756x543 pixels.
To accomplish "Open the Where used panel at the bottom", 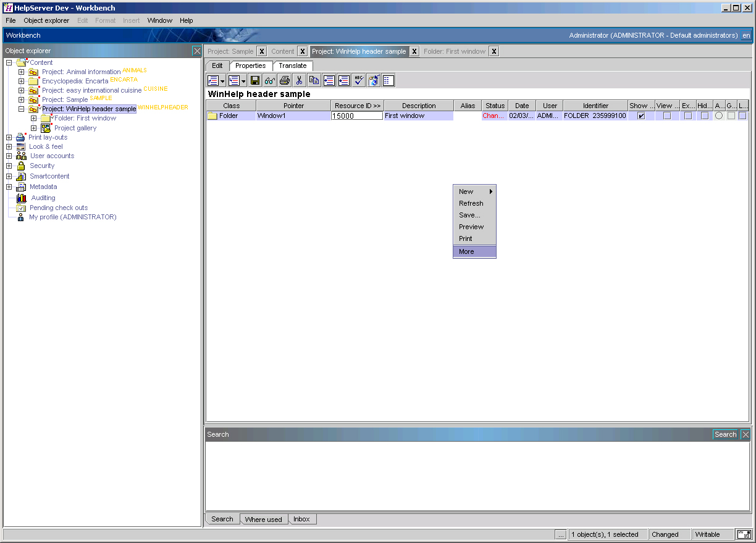I will coord(264,519).
